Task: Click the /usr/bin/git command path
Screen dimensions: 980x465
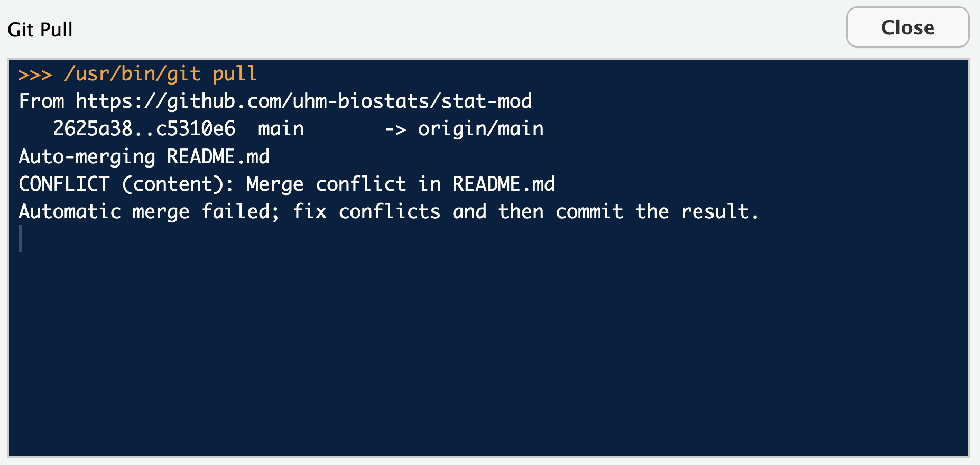Action: point(132,74)
